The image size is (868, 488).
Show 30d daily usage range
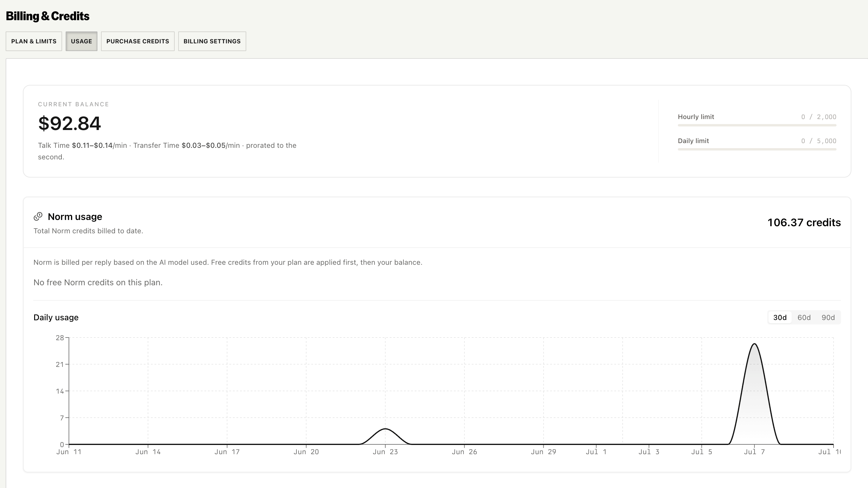point(780,318)
